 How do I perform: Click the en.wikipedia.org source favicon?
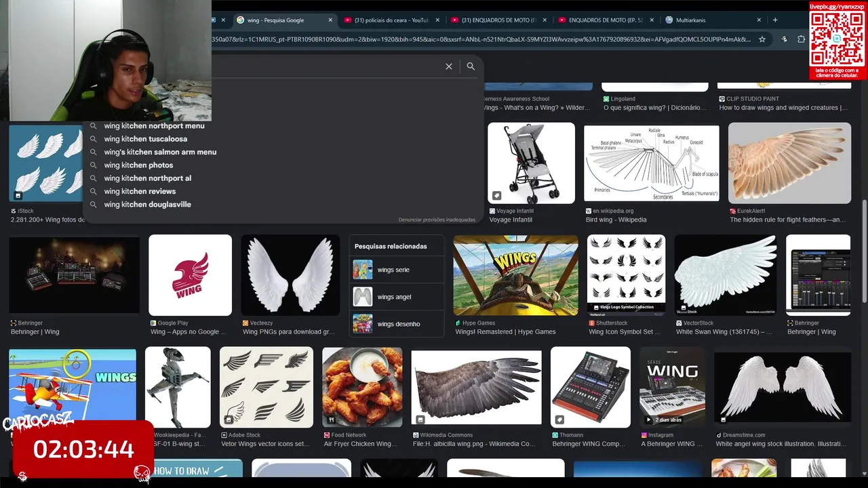tap(589, 211)
